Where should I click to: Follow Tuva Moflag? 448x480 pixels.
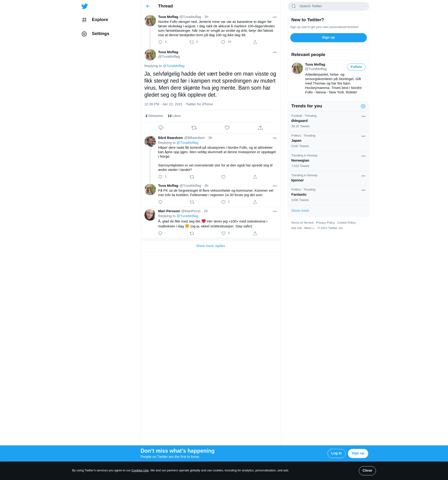click(356, 67)
